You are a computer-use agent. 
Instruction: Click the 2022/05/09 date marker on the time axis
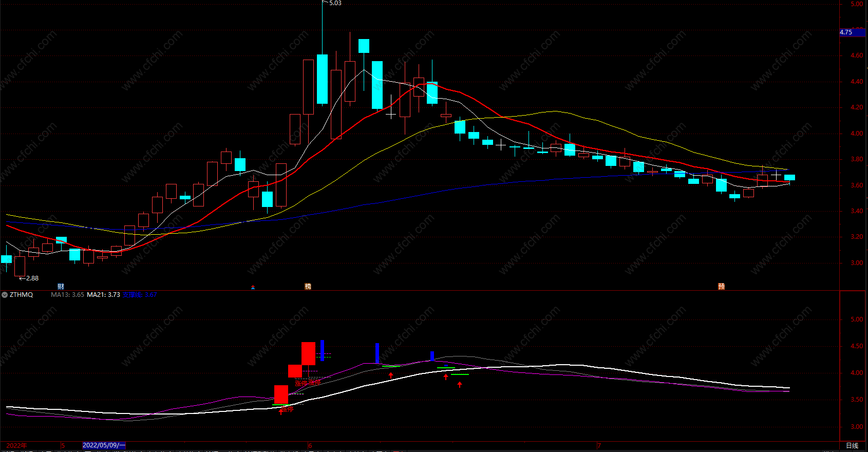point(104,445)
